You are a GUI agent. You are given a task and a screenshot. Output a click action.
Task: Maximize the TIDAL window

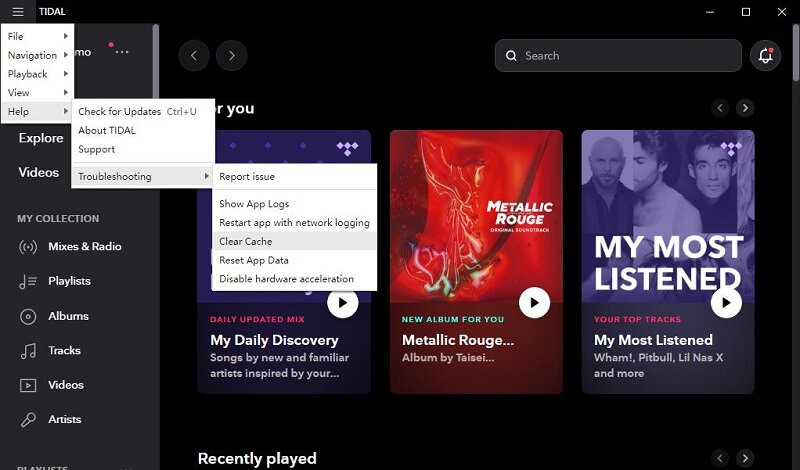pyautogui.click(x=746, y=12)
